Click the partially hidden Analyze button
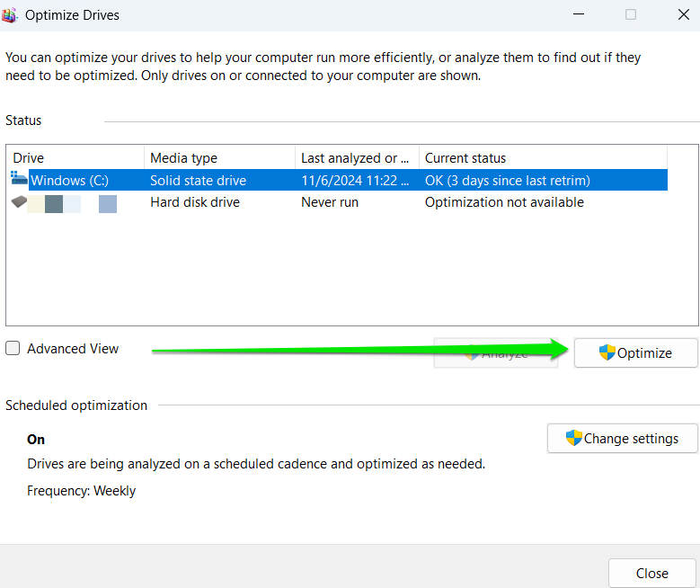The width and height of the screenshot is (700, 588). click(495, 353)
